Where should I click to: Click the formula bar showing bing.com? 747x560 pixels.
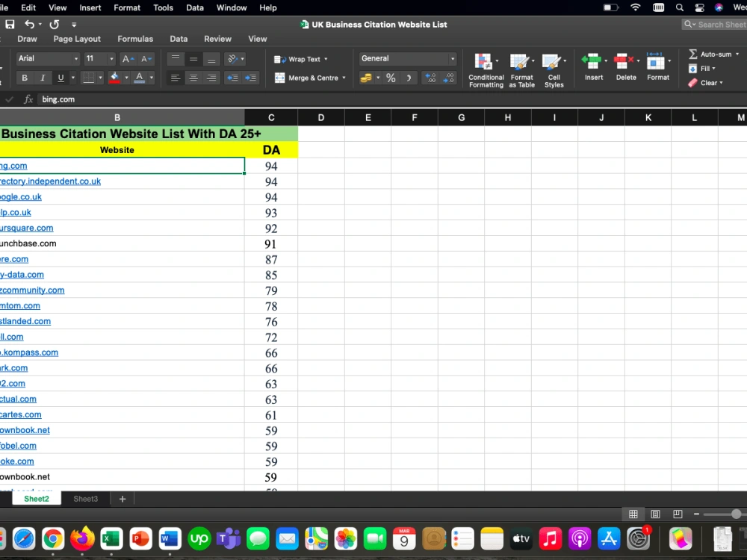391,99
